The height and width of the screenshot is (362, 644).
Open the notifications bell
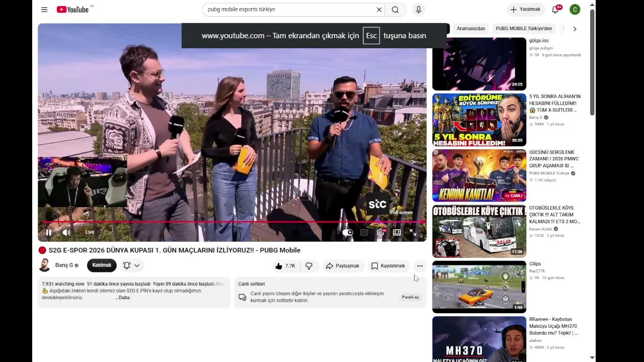[x=555, y=10]
